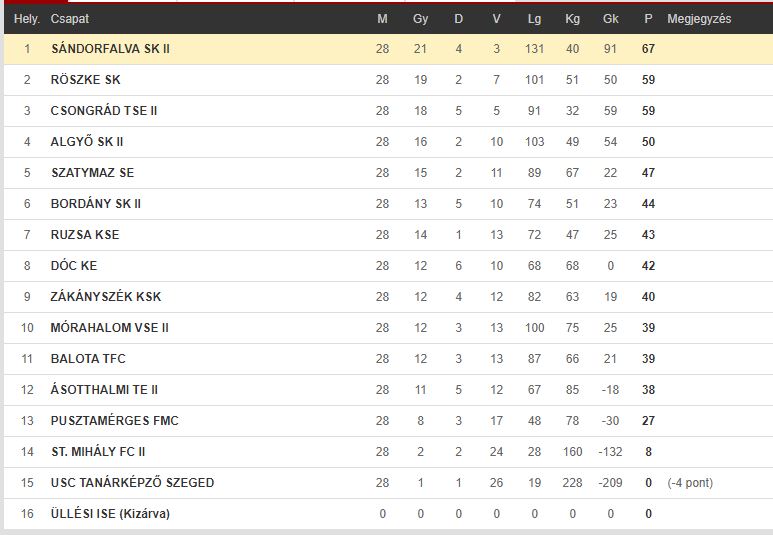
Task: Click the P points column header
Action: click(x=648, y=19)
